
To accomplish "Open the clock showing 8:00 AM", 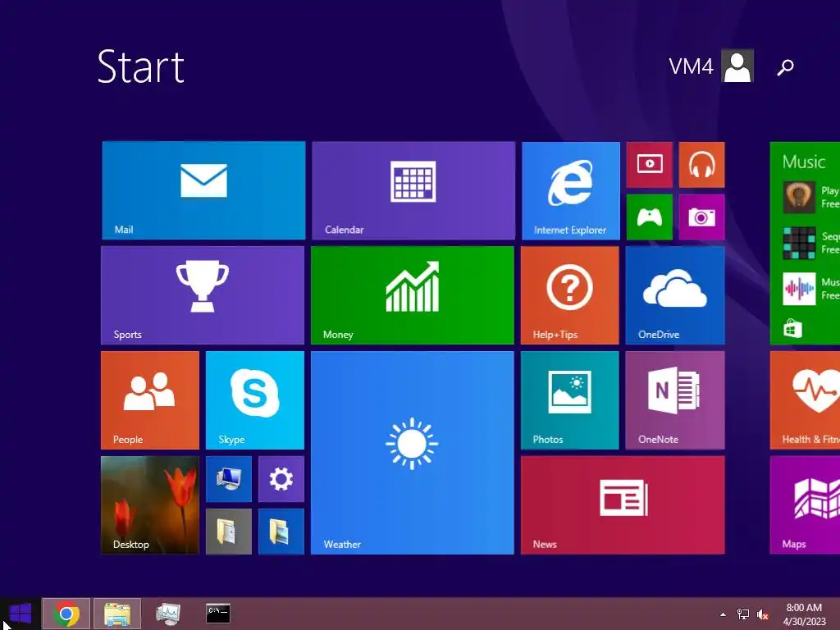I will click(804, 614).
